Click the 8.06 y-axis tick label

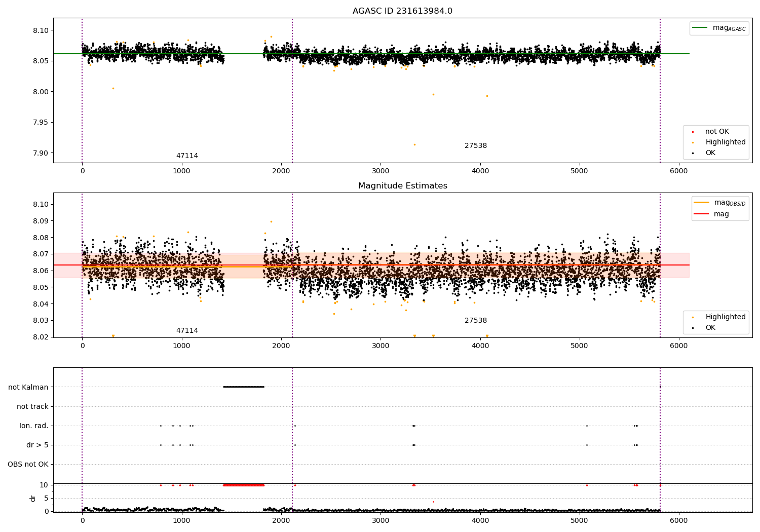41,271
